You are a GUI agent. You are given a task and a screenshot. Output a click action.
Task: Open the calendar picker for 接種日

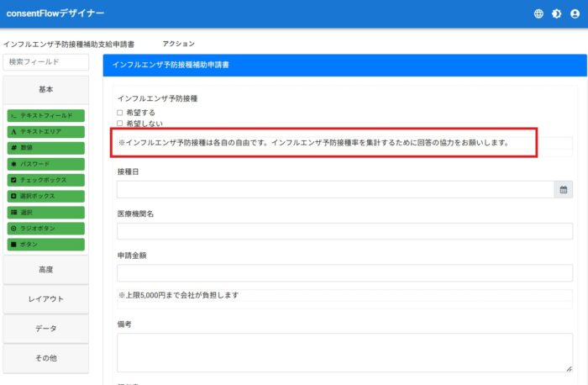(x=564, y=190)
